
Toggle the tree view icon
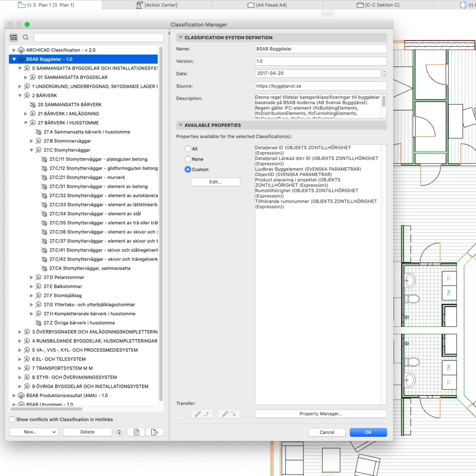[x=14, y=37]
